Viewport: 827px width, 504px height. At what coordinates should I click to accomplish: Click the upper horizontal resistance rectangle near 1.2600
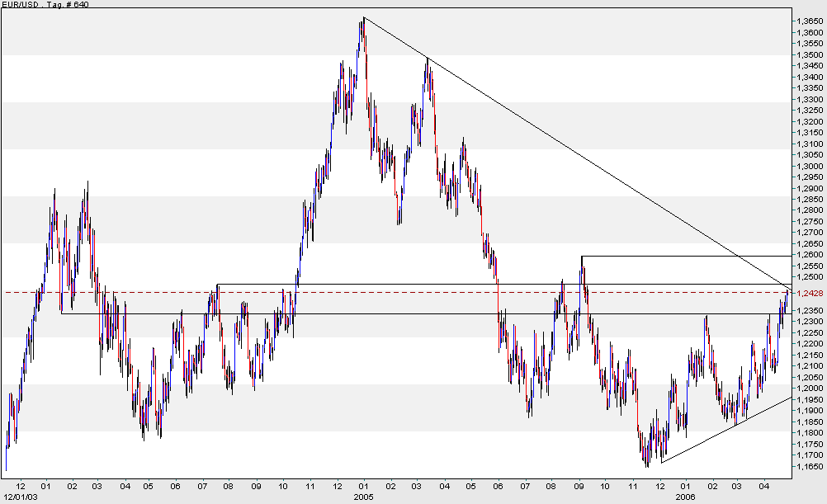(x=685, y=255)
